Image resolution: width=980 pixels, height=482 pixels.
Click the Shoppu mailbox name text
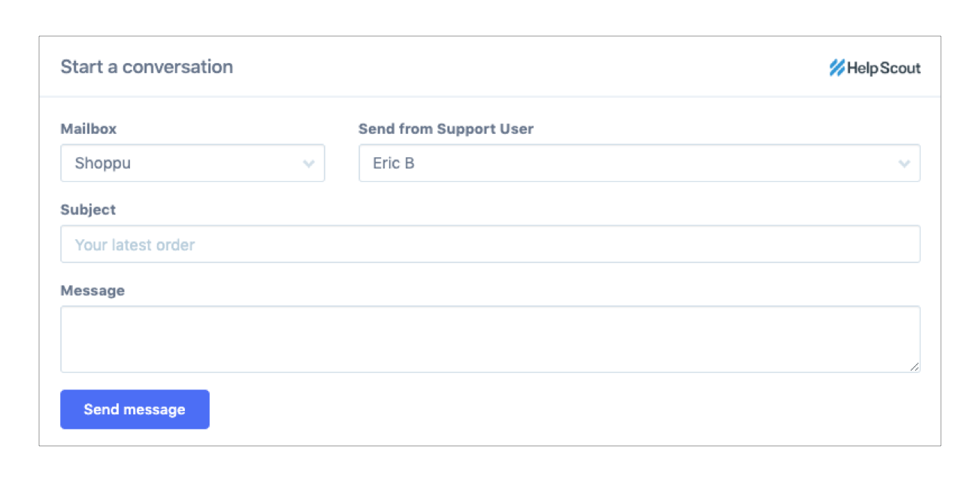click(103, 163)
